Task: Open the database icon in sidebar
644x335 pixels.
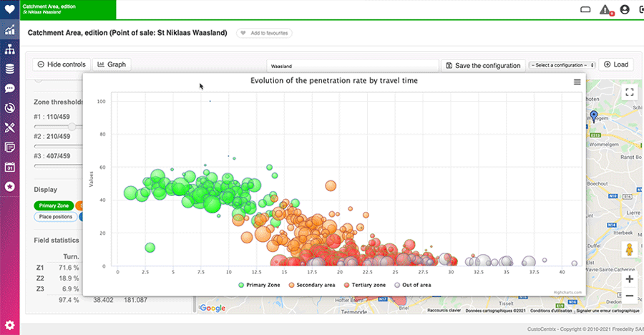Action: click(x=10, y=69)
